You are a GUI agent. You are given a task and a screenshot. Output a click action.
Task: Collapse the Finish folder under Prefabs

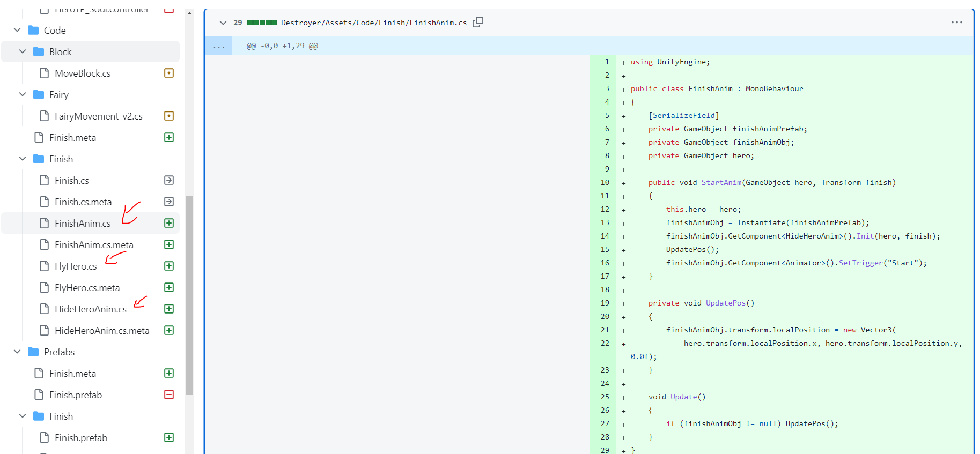coord(23,416)
